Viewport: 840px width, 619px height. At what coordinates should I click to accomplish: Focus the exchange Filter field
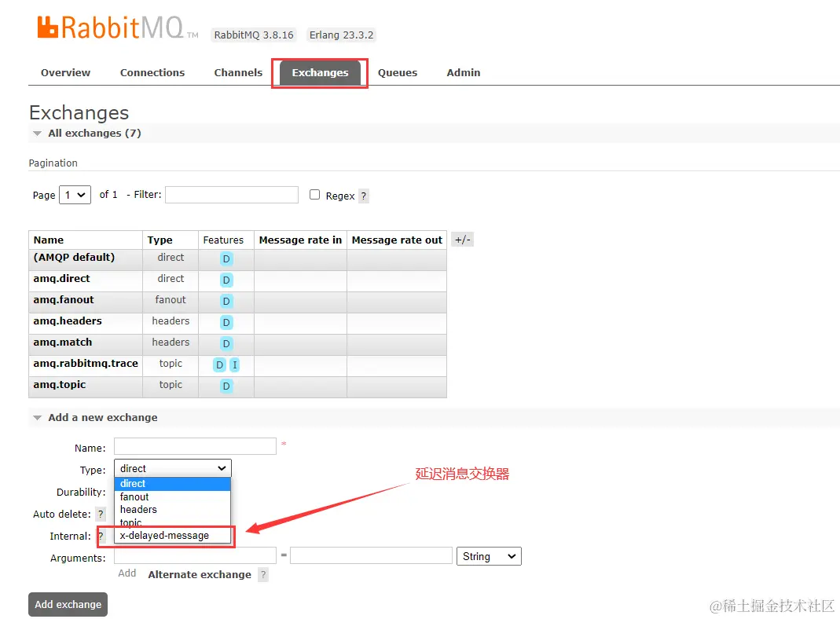click(x=232, y=195)
